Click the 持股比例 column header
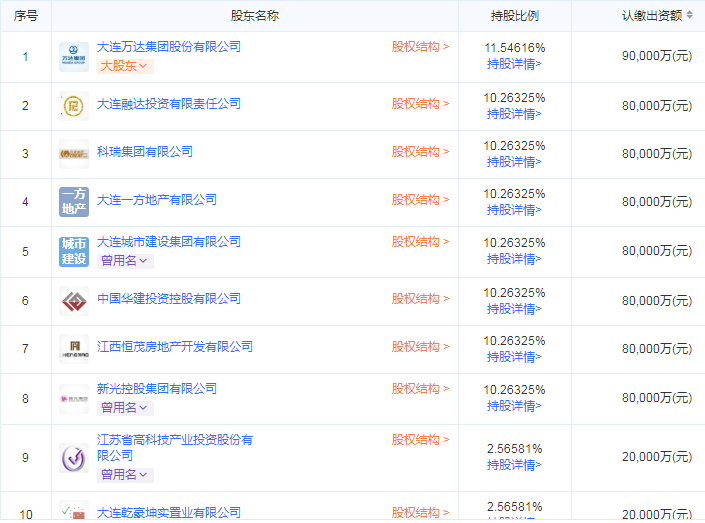 (x=515, y=16)
